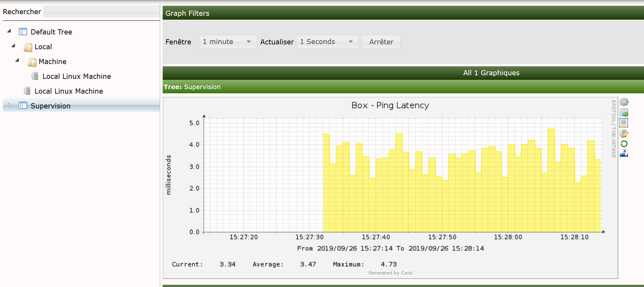Image resolution: width=644 pixels, height=287 pixels.
Task: Open the Fenêtre '1 minute' dropdown
Action: (x=228, y=42)
